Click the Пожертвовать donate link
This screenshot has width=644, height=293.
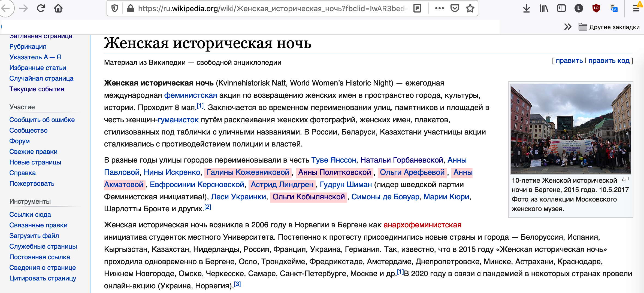click(32, 184)
